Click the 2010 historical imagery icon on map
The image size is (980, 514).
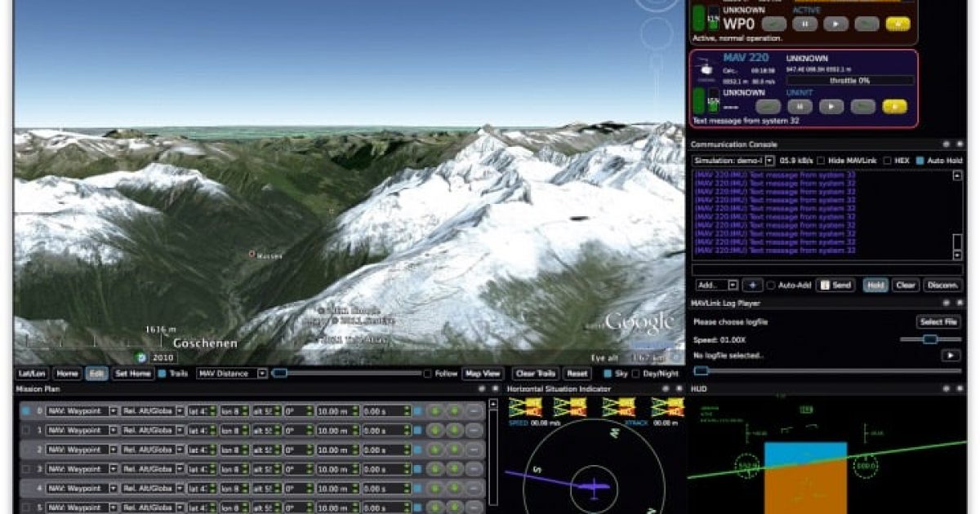[x=141, y=357]
